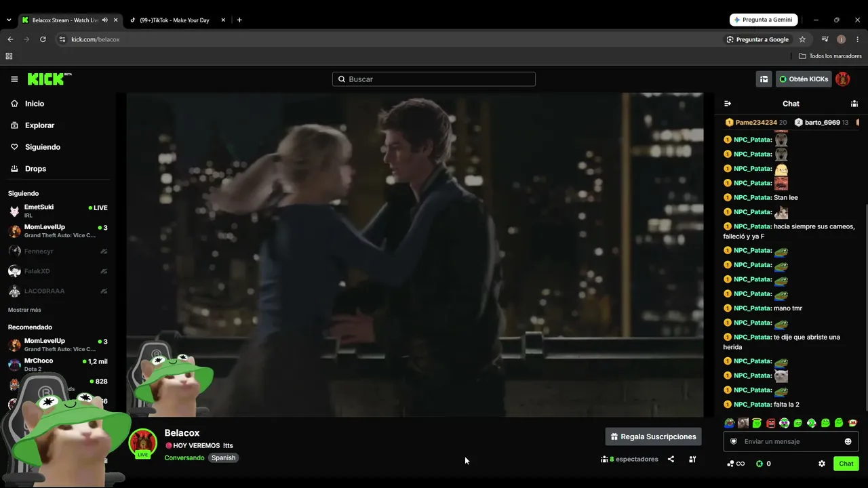Reload the page
This screenshot has height=488, width=868.
pos(43,39)
